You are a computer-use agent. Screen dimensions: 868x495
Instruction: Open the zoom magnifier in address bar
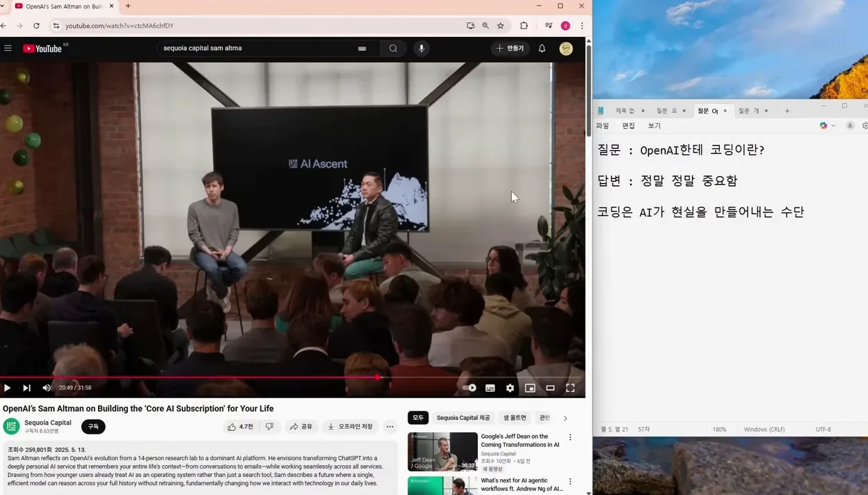[485, 26]
